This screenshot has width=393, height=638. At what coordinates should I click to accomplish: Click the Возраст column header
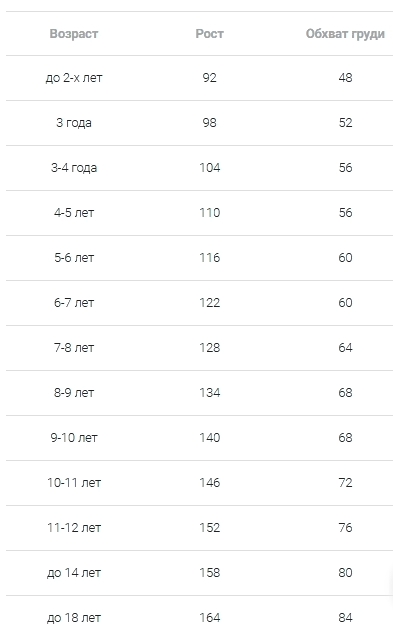(x=74, y=34)
